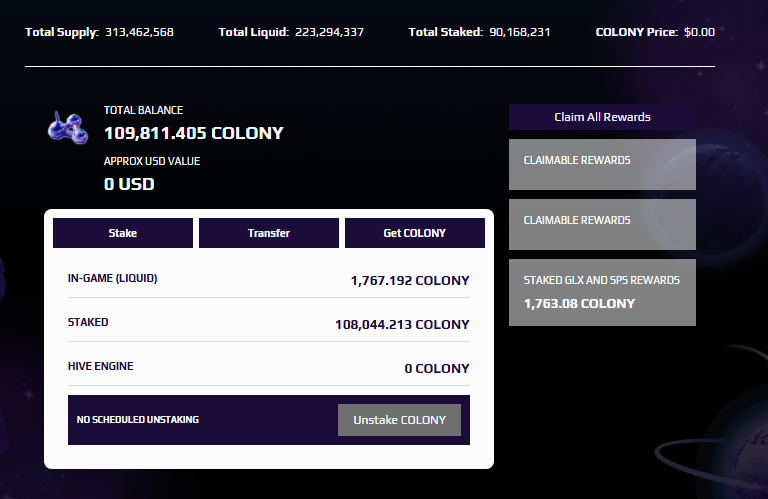Click Staked GLX and SPS Rewards card
The width and height of the screenshot is (768, 499).
pyautogui.click(x=602, y=292)
